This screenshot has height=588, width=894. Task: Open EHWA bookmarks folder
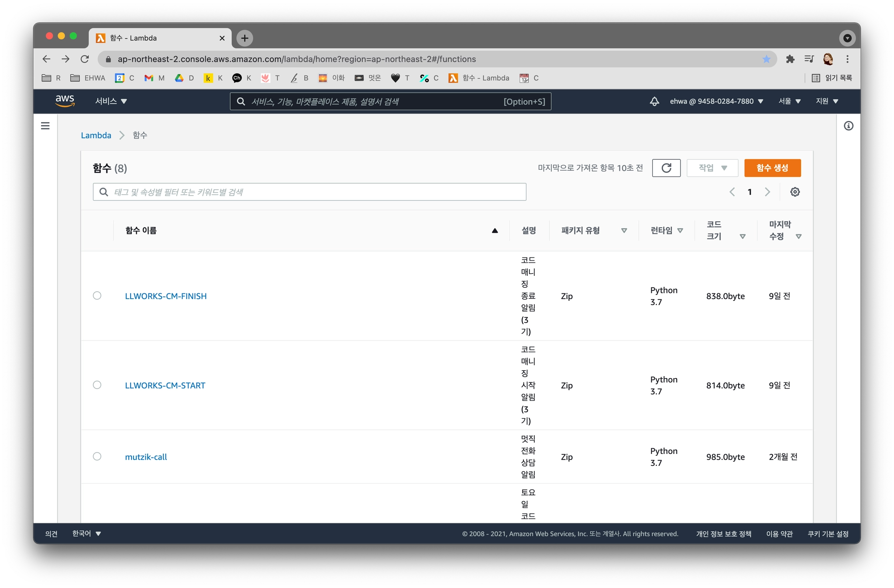click(88, 78)
